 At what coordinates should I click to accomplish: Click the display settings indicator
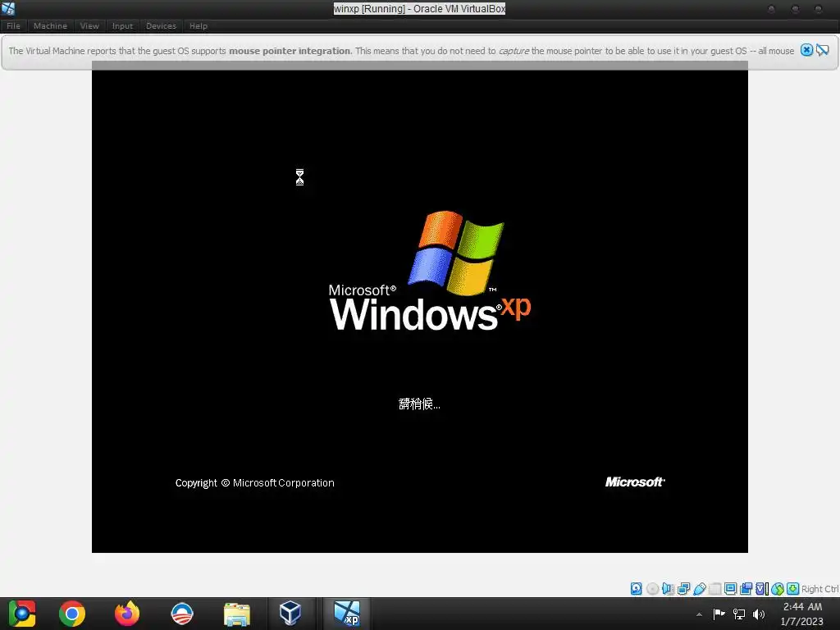pyautogui.click(x=730, y=589)
